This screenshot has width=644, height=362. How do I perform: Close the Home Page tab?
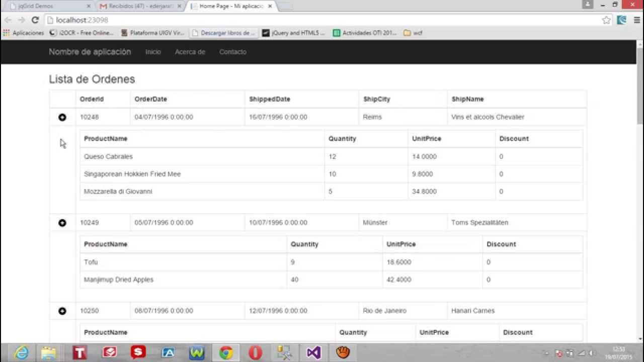270,7
